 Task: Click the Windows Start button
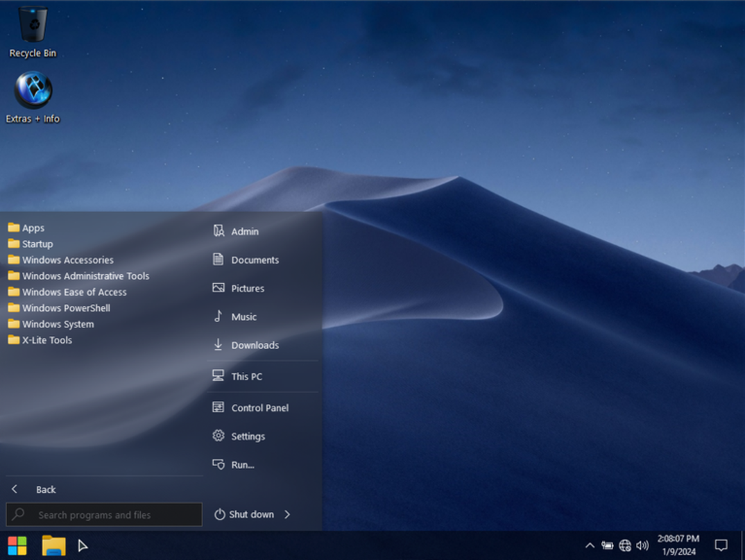17,545
